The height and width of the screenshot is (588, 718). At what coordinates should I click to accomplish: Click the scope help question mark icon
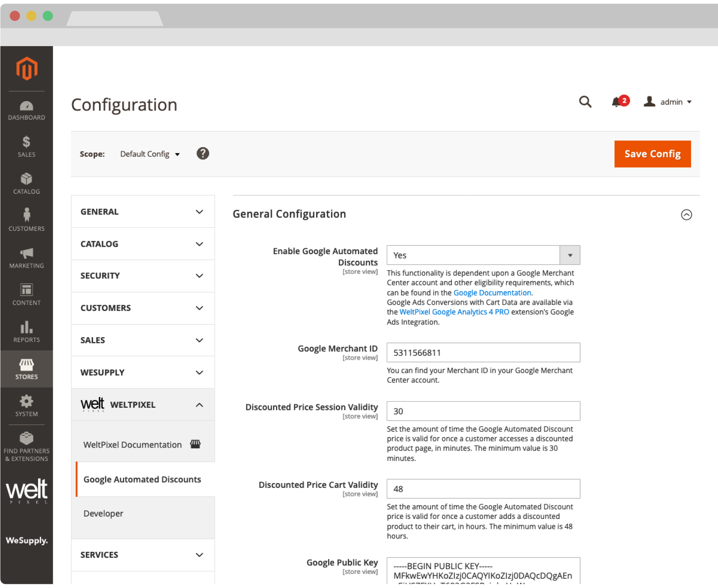[203, 154]
